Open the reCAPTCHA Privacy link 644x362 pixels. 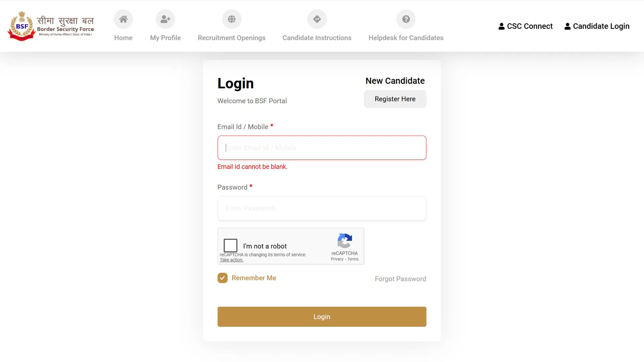337,259
